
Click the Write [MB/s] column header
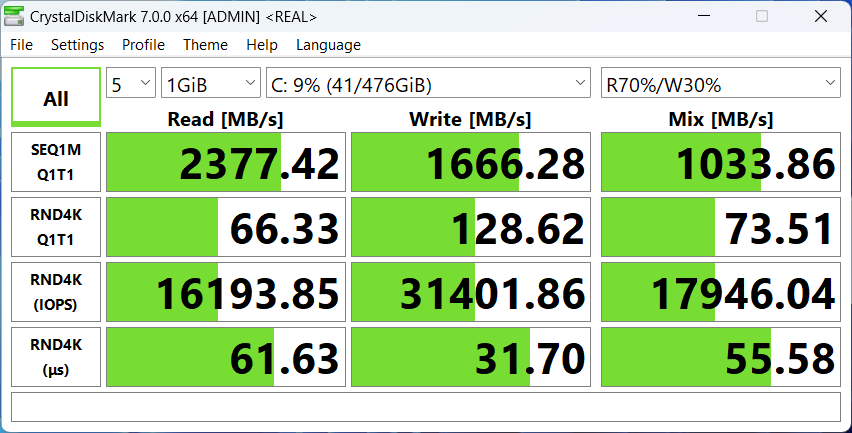point(471,119)
